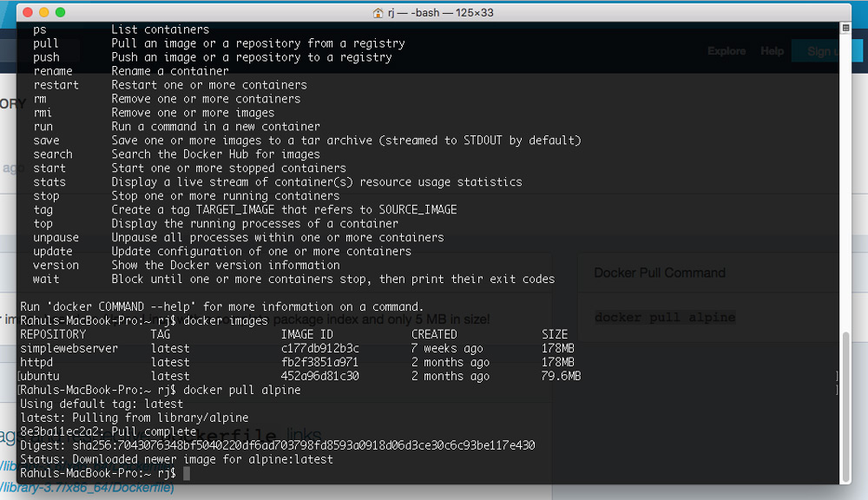Click '7 weeks ago' created value
The image size is (868, 500).
point(447,348)
